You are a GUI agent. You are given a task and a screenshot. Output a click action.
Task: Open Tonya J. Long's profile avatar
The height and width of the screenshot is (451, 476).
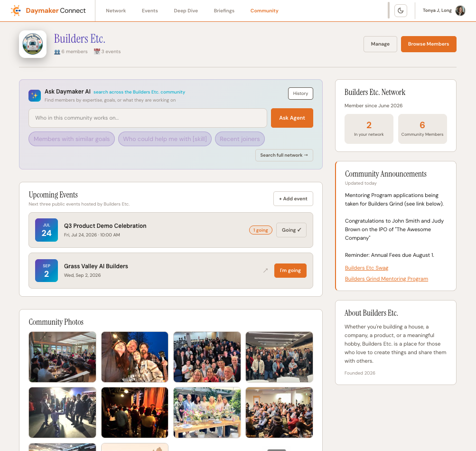460,10
